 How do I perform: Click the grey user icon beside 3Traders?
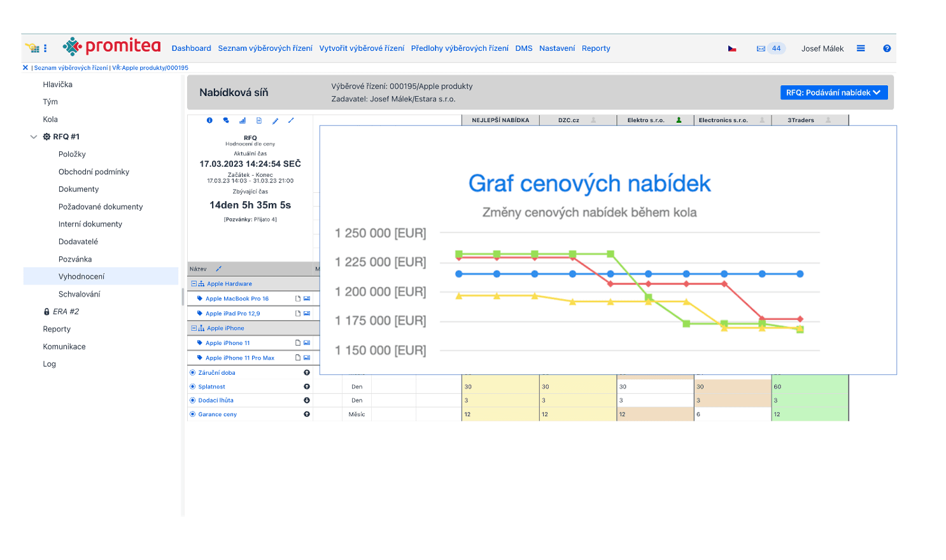click(828, 120)
